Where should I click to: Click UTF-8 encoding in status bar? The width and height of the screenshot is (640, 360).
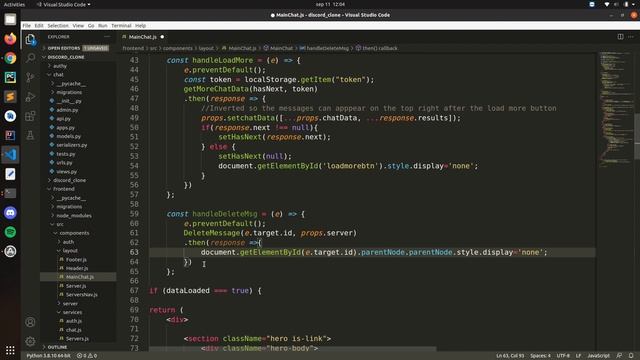[563, 356]
